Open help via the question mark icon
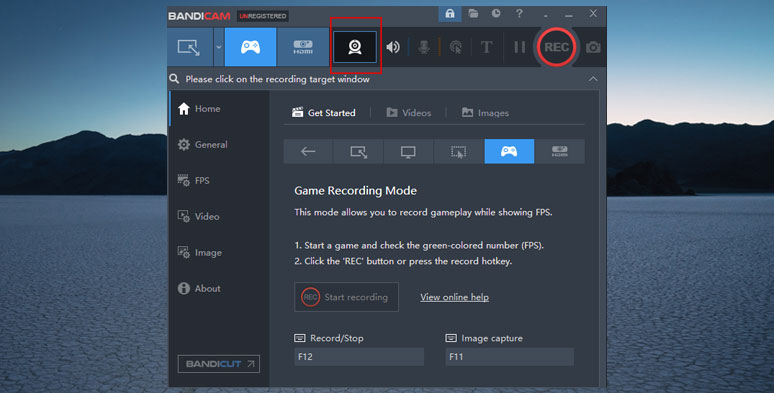 pos(519,13)
